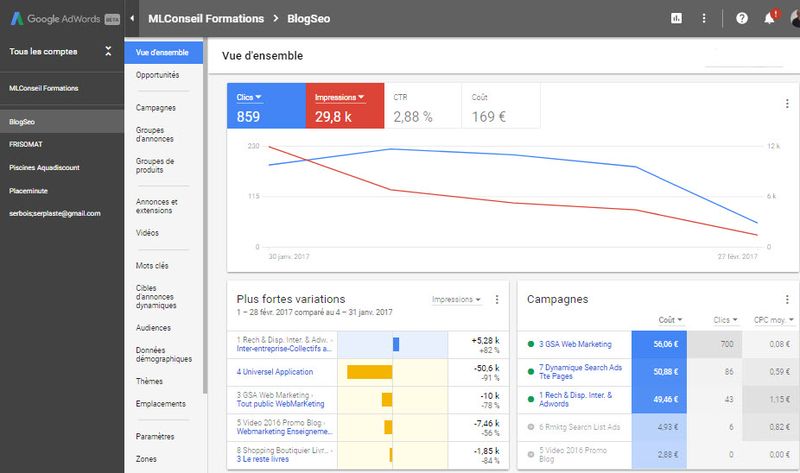The width and height of the screenshot is (800, 473).
Task: Open Données démographiques section
Action: pyautogui.click(x=163, y=355)
